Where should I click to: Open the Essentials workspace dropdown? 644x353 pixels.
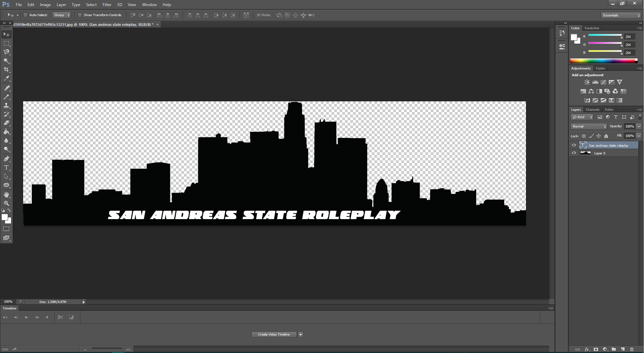click(x=621, y=15)
